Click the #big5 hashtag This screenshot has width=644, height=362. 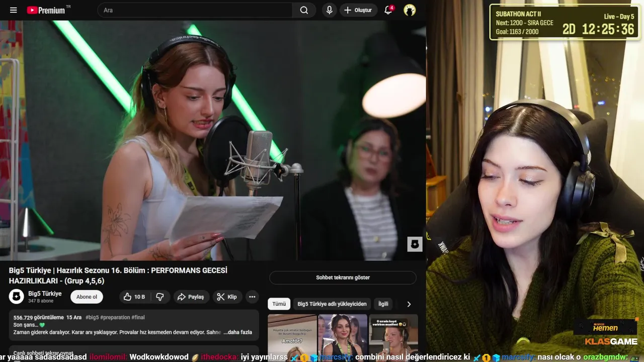(92, 317)
